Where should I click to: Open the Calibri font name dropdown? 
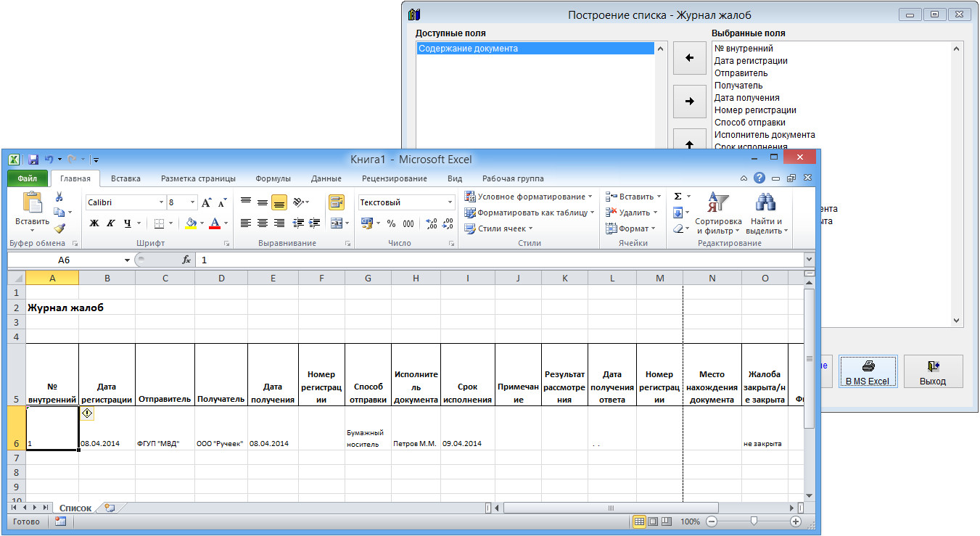161,202
